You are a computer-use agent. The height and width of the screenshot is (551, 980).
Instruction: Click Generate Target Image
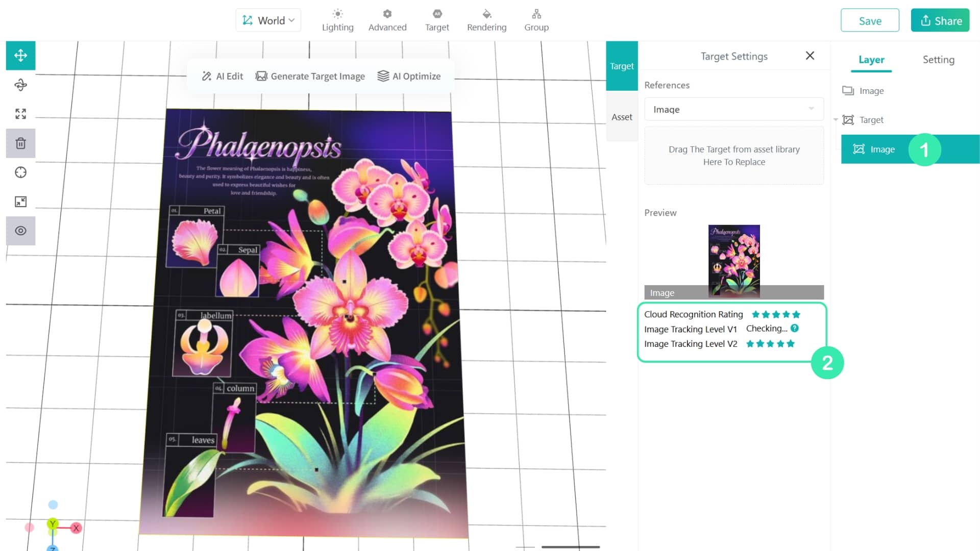[x=310, y=76]
